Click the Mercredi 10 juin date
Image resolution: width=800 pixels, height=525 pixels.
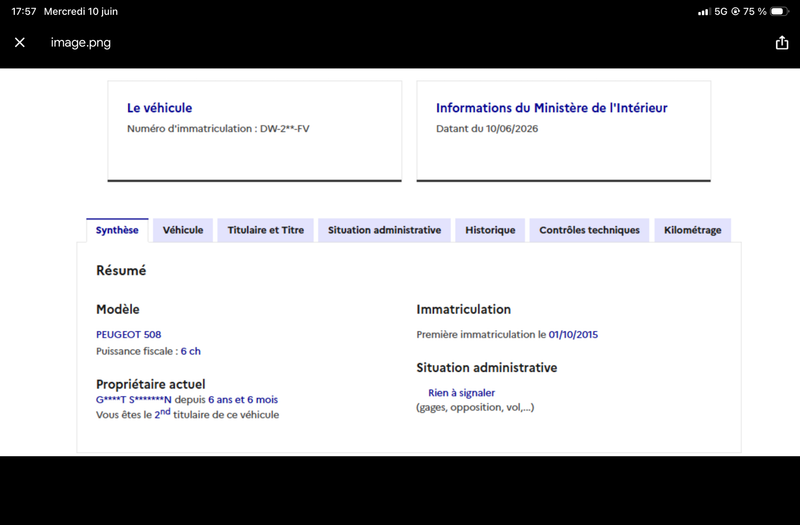81,11
